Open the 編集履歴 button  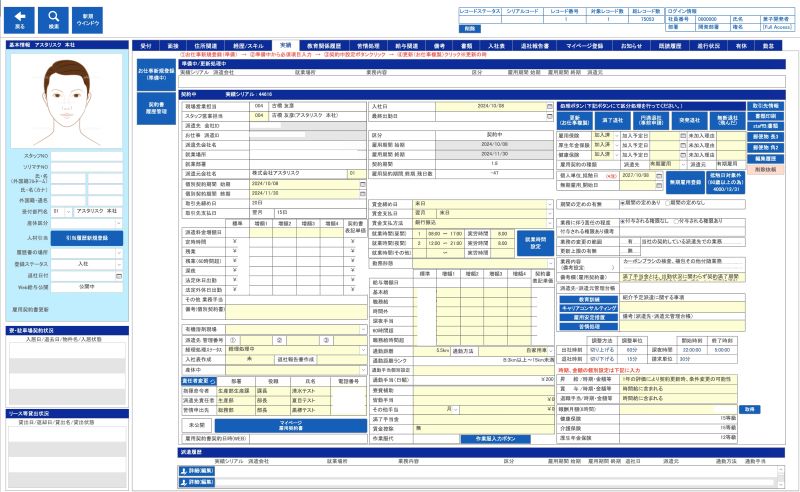click(x=765, y=159)
